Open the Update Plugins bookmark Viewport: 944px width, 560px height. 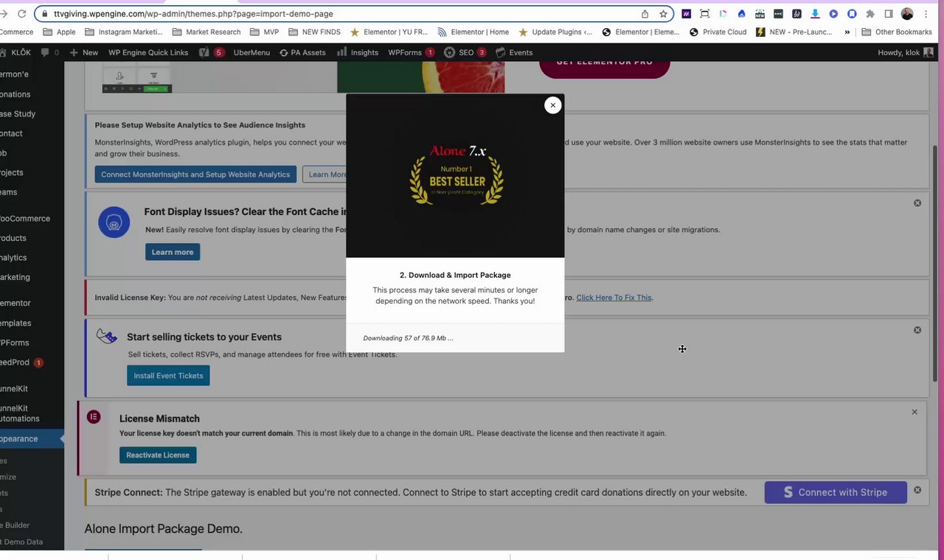[x=555, y=32]
